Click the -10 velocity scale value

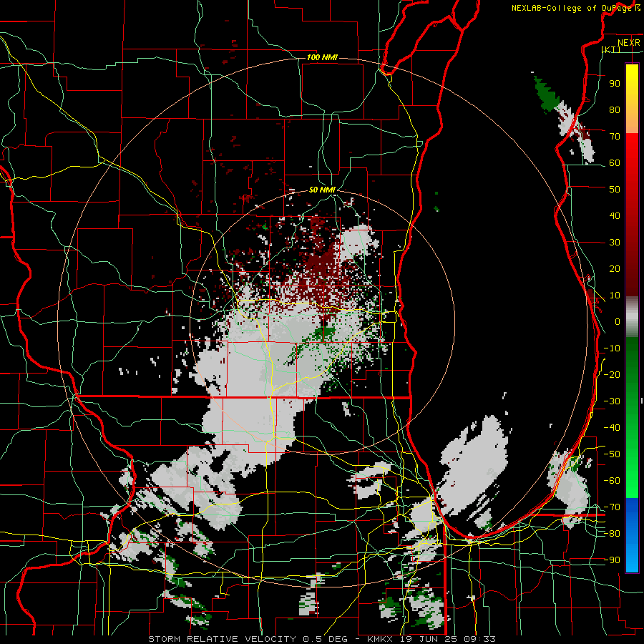612,348
